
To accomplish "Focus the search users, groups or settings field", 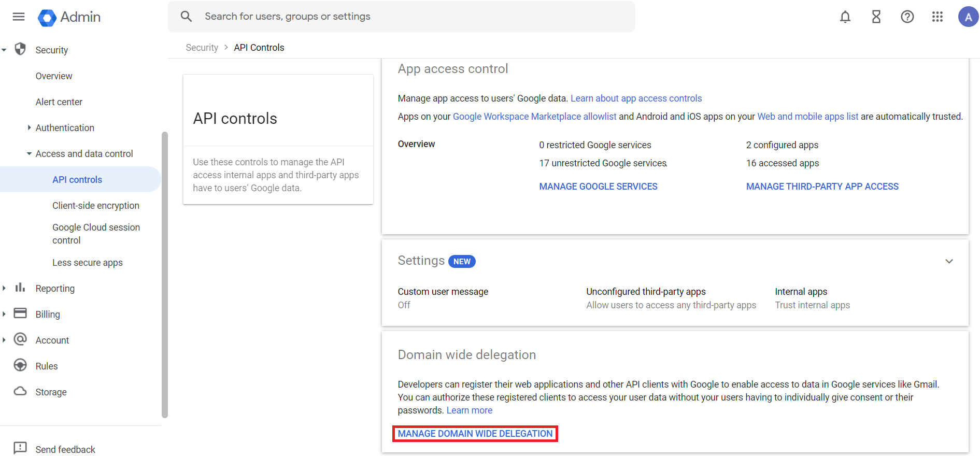I will pyautogui.click(x=401, y=17).
